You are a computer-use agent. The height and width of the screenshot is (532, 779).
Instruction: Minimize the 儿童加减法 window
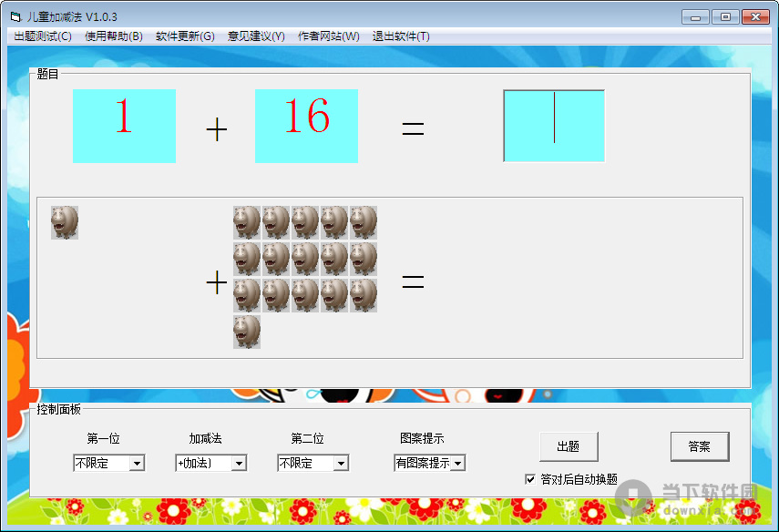pos(696,17)
